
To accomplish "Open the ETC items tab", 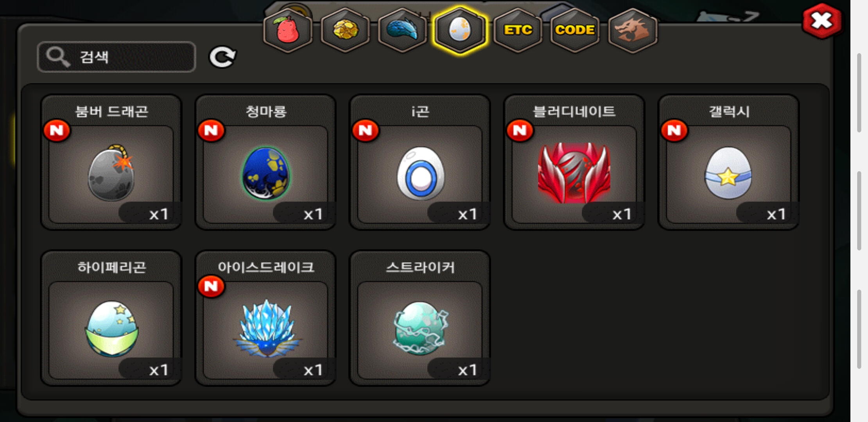I will click(x=518, y=30).
